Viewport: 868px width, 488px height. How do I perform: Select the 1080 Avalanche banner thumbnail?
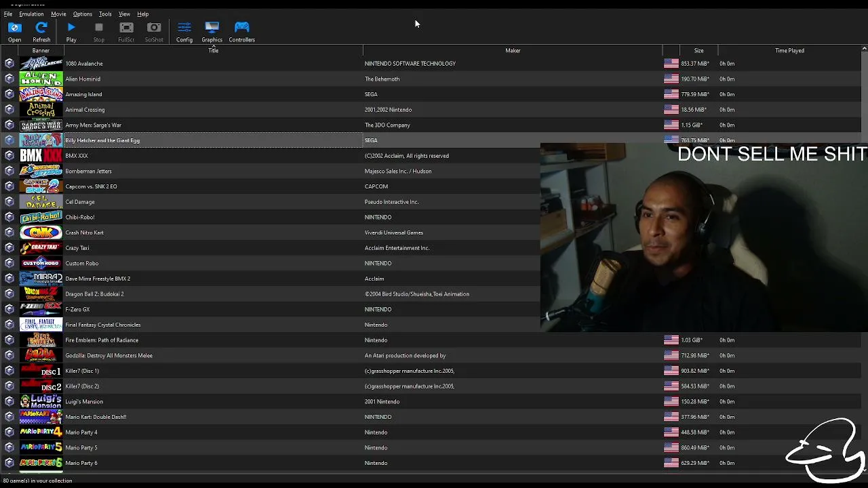click(41, 64)
